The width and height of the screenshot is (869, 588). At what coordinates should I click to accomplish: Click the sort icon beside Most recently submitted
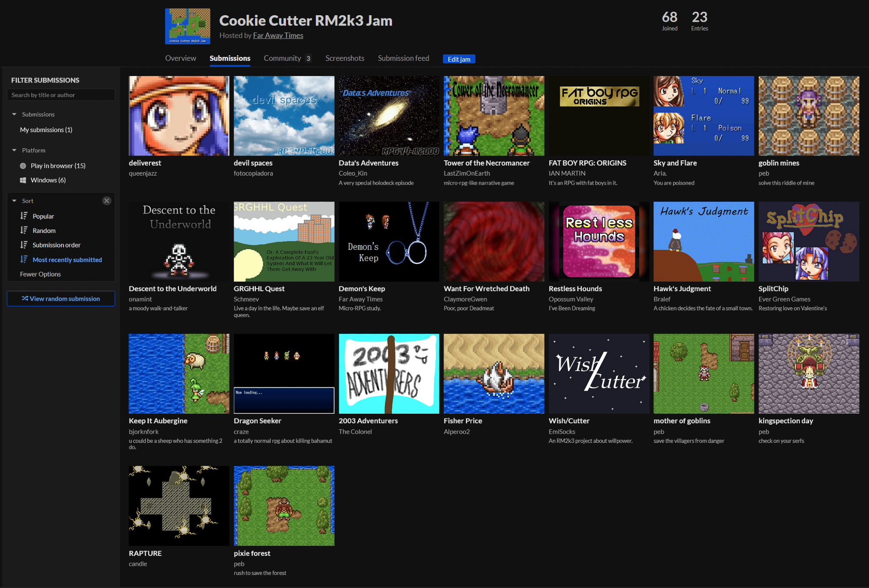coord(24,259)
